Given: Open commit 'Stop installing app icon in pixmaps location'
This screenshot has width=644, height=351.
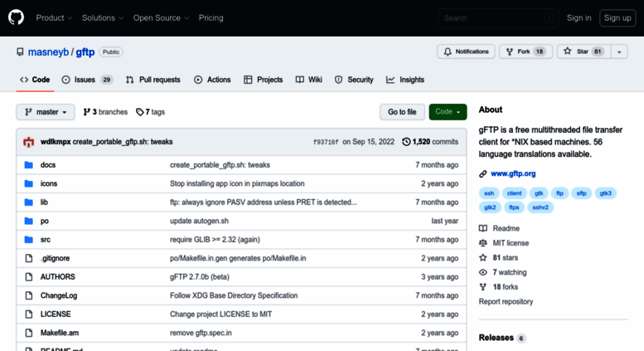Looking at the screenshot, I should (237, 183).
